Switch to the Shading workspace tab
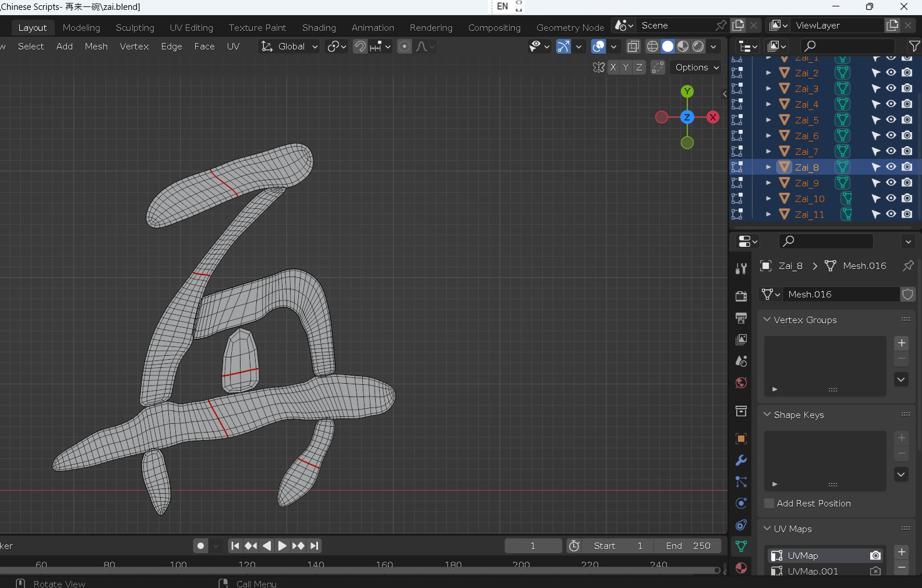The width and height of the screenshot is (922, 588). pos(319,28)
